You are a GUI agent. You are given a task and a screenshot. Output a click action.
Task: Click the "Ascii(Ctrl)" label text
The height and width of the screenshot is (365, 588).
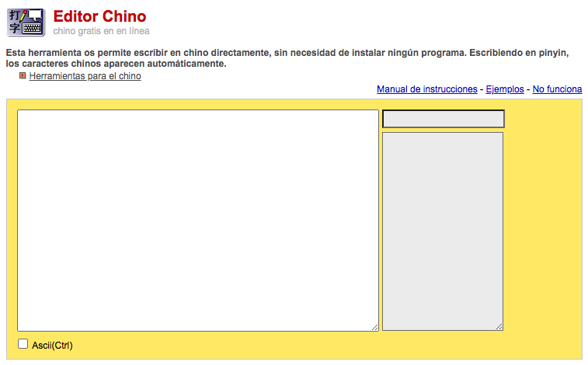click(x=52, y=345)
